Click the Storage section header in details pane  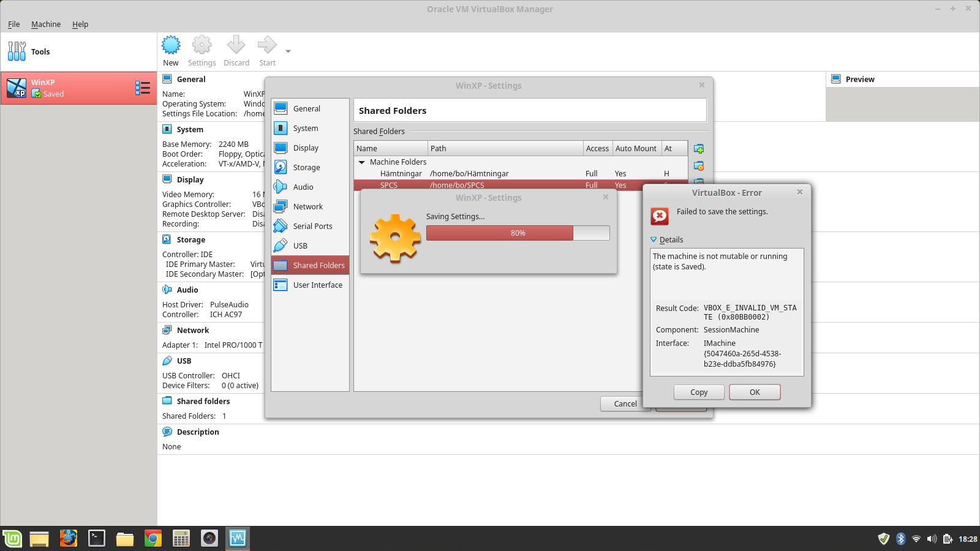pos(191,240)
